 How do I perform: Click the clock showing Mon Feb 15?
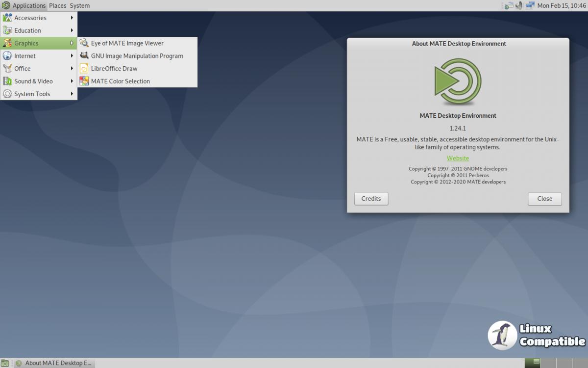coord(562,5)
